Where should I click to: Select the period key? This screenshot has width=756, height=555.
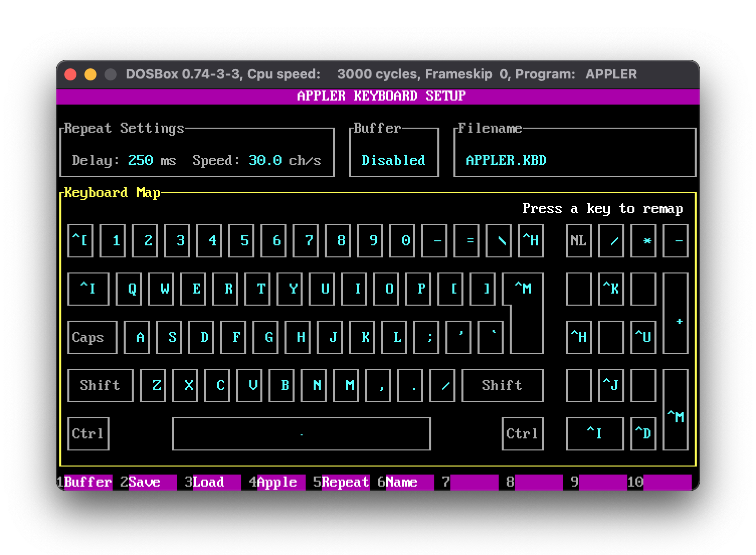(x=410, y=386)
